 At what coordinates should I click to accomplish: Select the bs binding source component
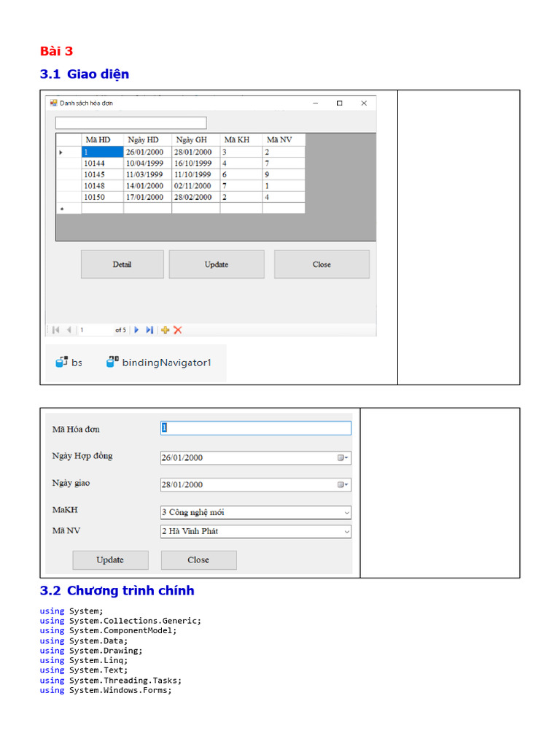click(x=69, y=362)
